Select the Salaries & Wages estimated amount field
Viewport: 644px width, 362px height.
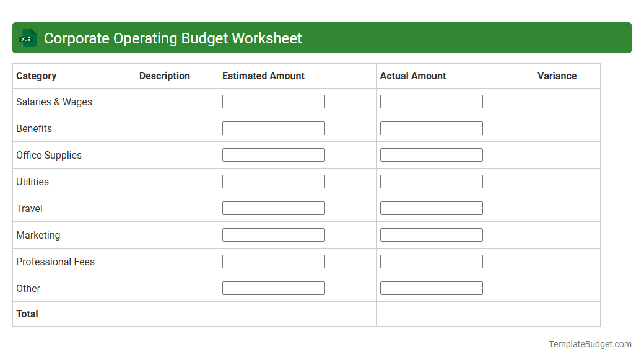pos(273,101)
